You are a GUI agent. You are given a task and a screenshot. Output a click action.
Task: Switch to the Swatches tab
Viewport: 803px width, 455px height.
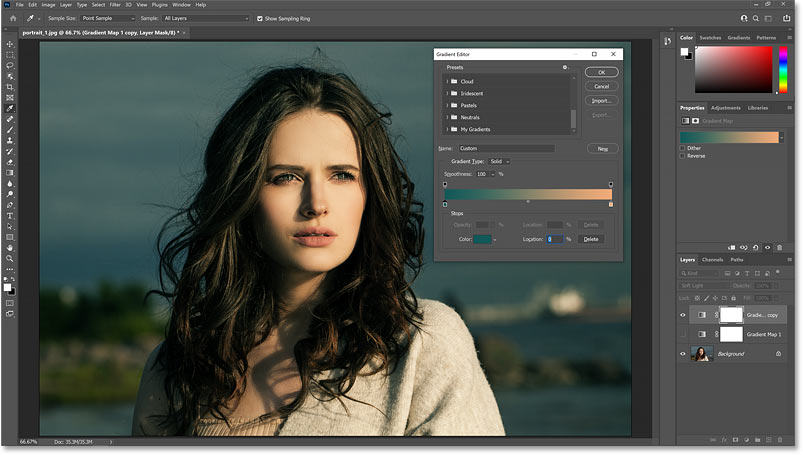pyautogui.click(x=710, y=38)
